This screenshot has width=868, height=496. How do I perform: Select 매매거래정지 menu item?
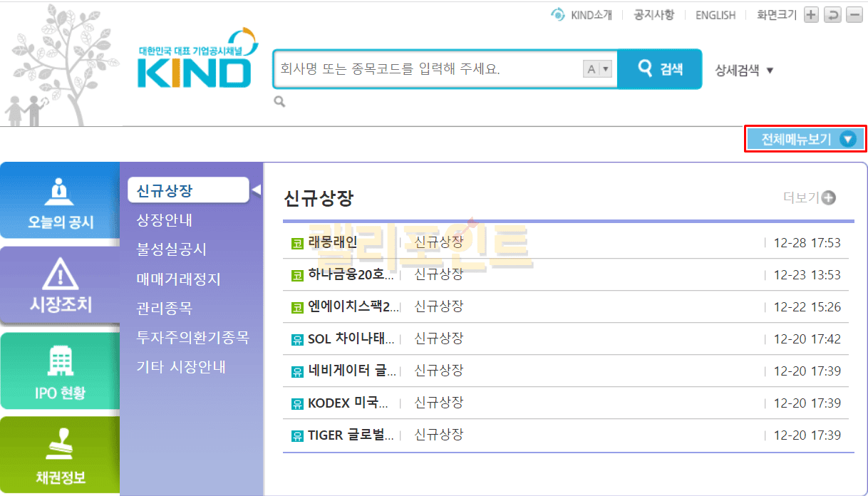179,279
